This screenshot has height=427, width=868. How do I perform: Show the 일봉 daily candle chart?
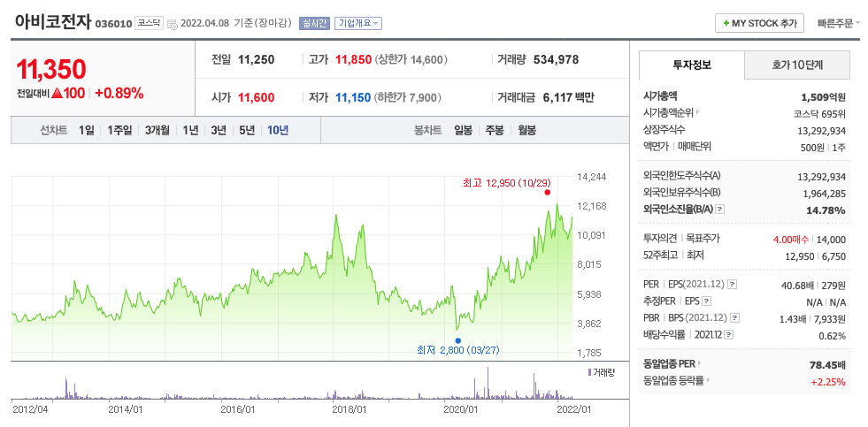click(464, 131)
